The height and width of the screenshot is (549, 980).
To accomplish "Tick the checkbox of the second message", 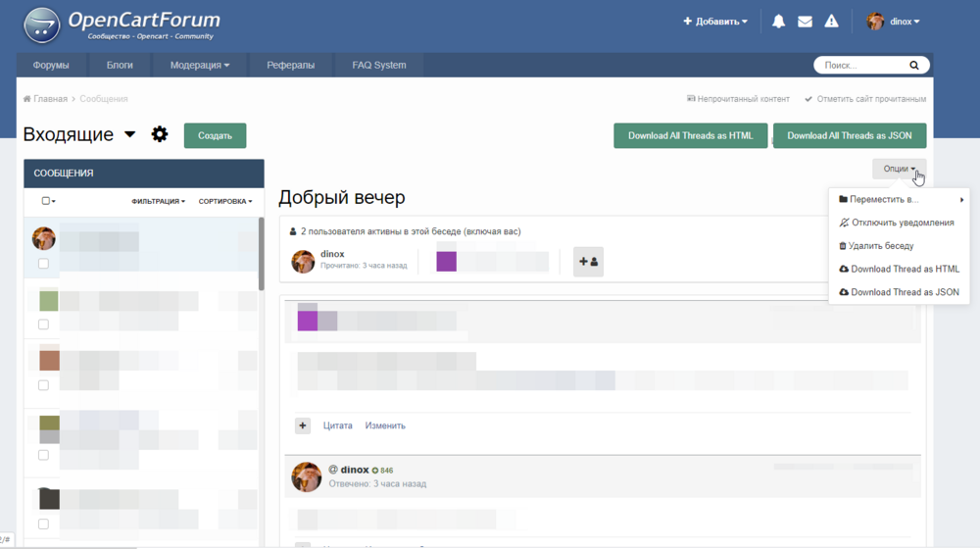I will click(x=43, y=324).
